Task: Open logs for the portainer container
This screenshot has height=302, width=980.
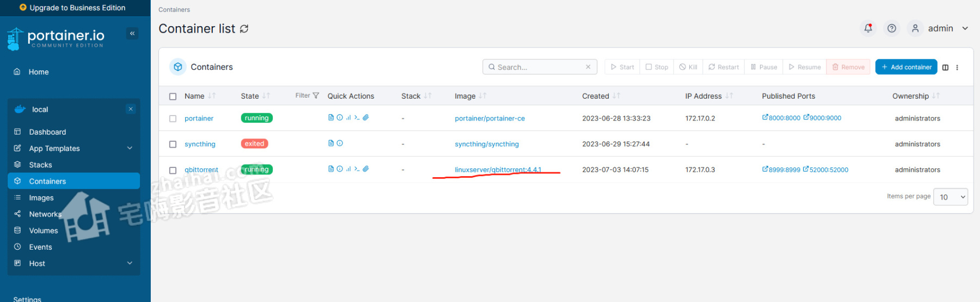Action: (x=331, y=118)
